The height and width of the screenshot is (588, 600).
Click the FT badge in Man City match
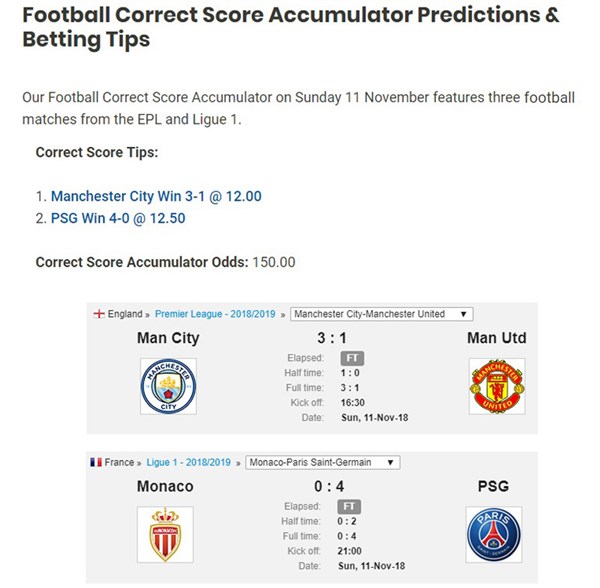(352, 358)
